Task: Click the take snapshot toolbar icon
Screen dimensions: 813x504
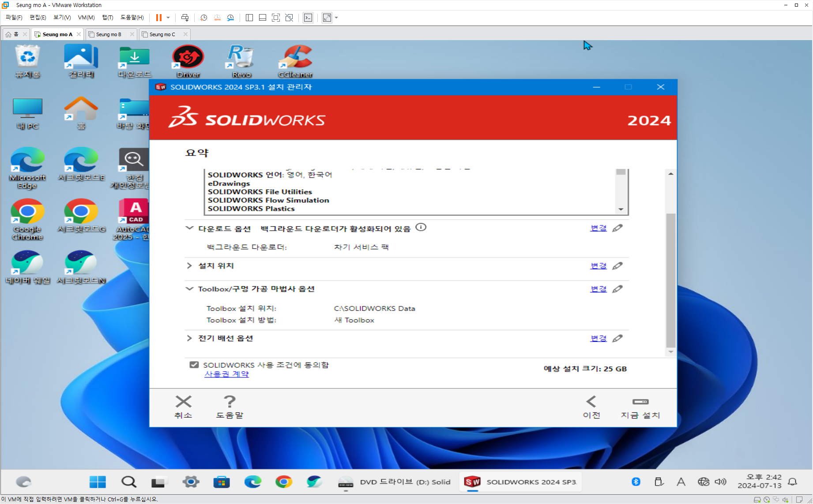Action: pyautogui.click(x=203, y=18)
